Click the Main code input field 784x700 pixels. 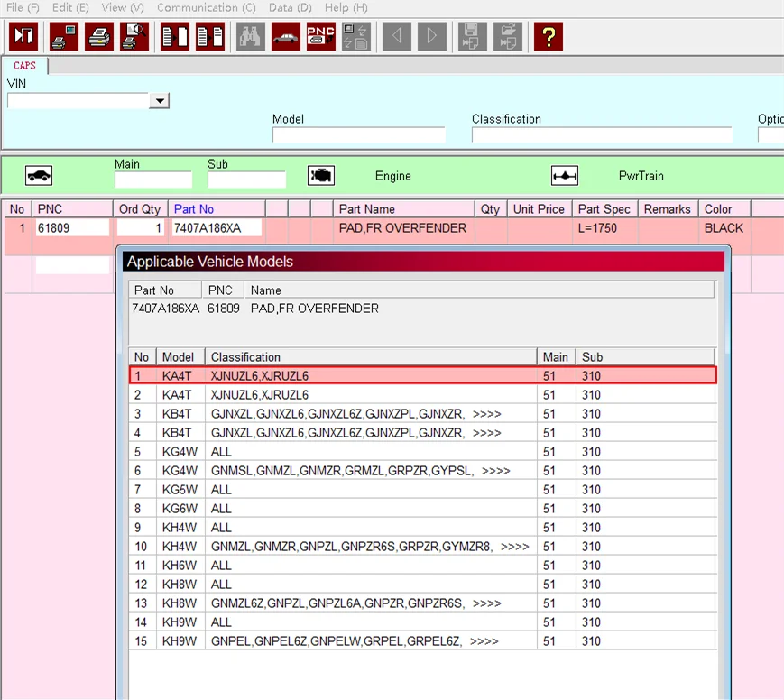pos(152,180)
